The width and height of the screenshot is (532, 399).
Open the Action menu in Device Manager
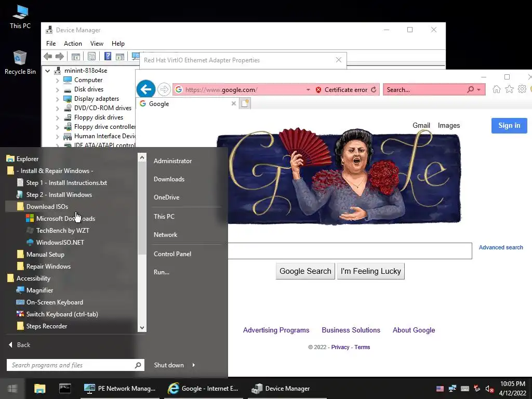[x=73, y=44]
